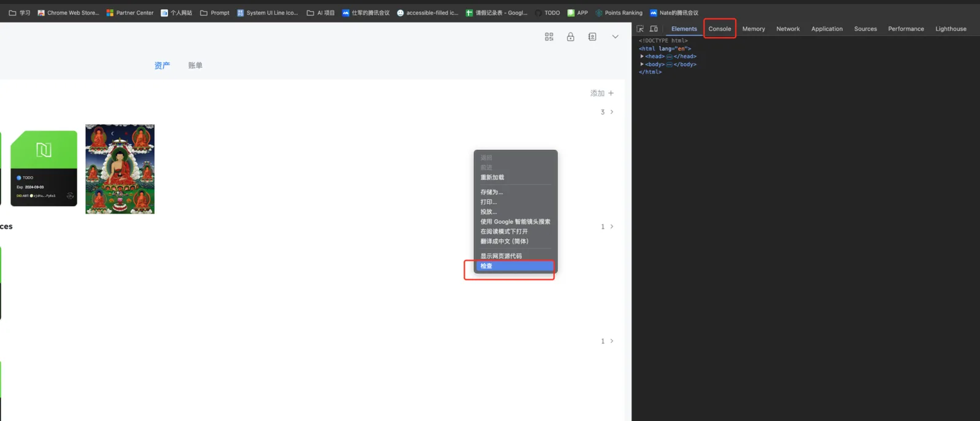Choose 在阅读模式下打开 from context menu
This screenshot has height=421, width=980.
coord(516,231)
